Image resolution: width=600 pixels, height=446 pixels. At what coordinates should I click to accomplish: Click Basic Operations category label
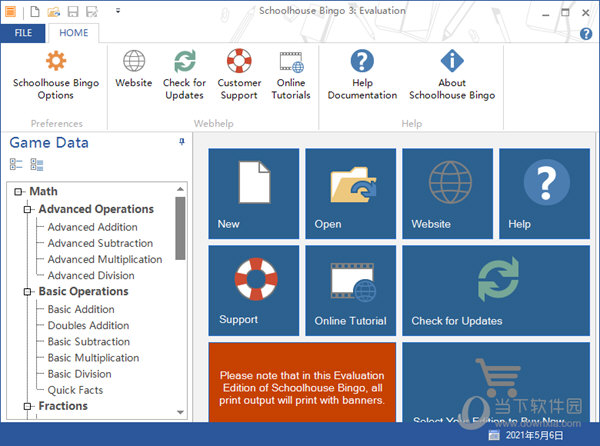pos(83,291)
